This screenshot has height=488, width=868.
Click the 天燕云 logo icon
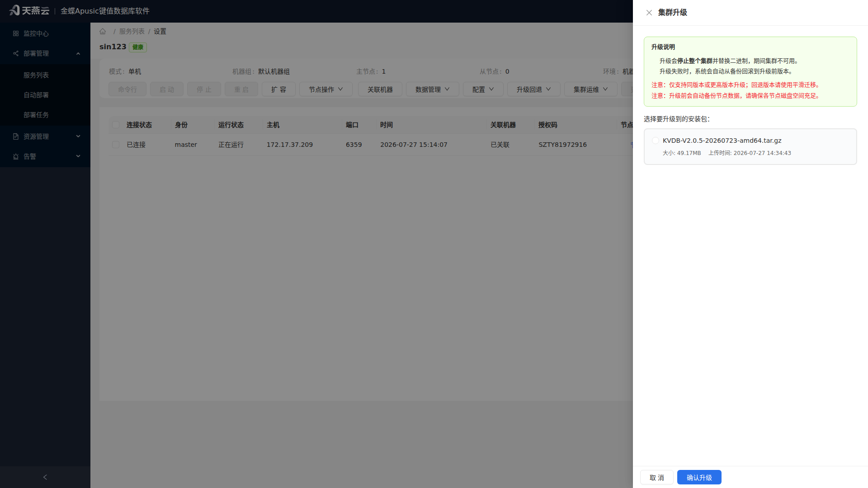pos(14,10)
